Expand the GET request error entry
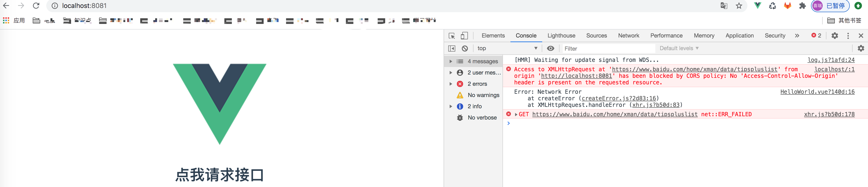 [x=516, y=114]
